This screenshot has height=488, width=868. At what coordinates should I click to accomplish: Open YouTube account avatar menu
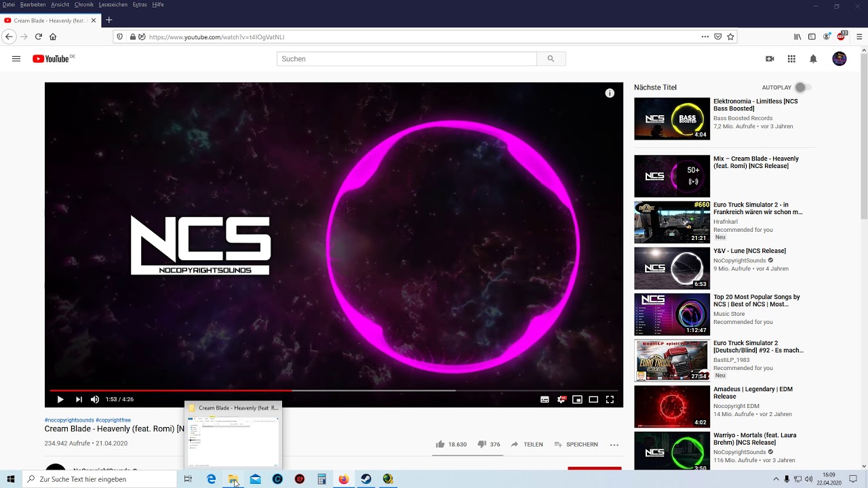pyautogui.click(x=840, y=59)
